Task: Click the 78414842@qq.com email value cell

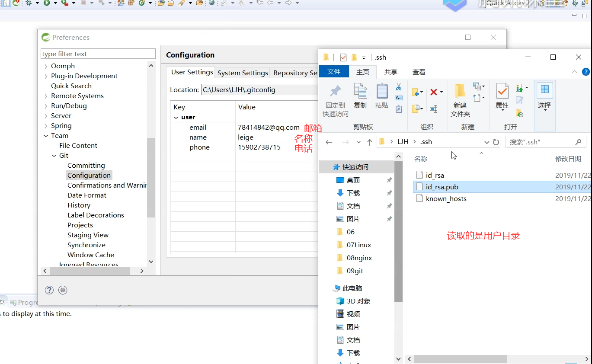Action: (269, 128)
